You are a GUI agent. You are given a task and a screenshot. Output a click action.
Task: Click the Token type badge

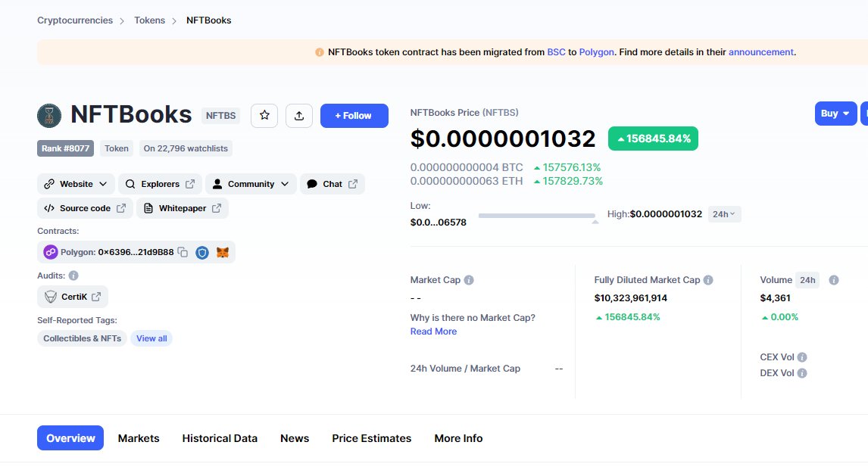(x=116, y=148)
